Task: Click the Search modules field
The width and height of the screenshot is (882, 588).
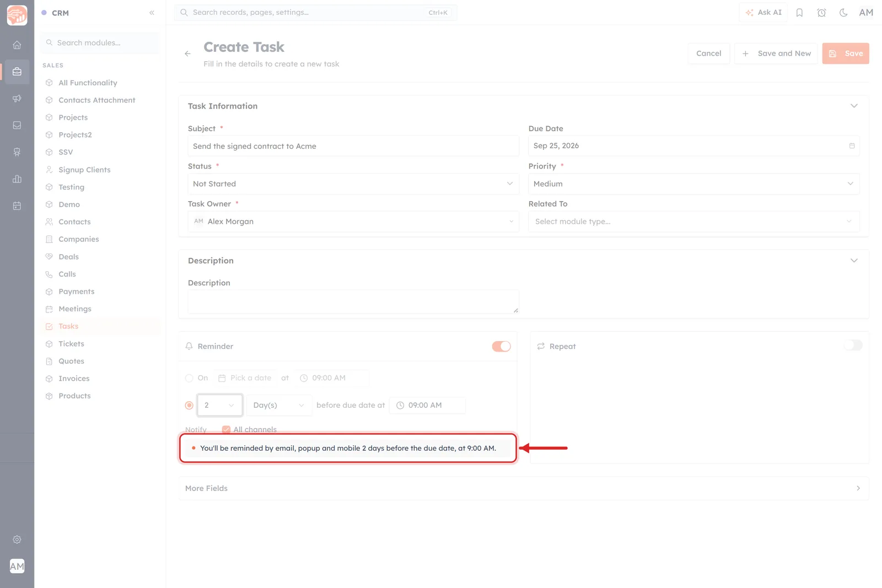Action: (x=100, y=43)
